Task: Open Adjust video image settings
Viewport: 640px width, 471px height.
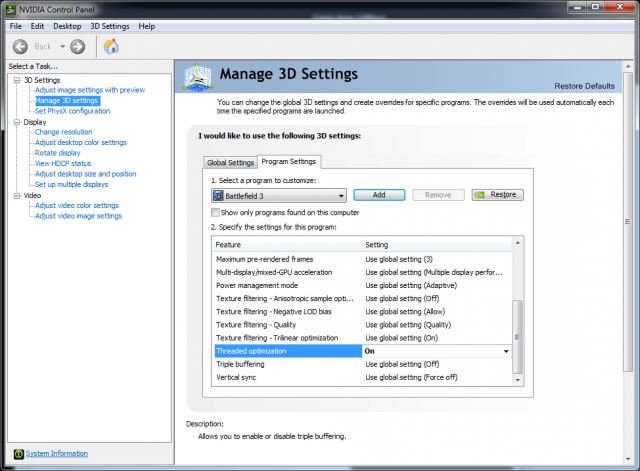Action: point(78,216)
